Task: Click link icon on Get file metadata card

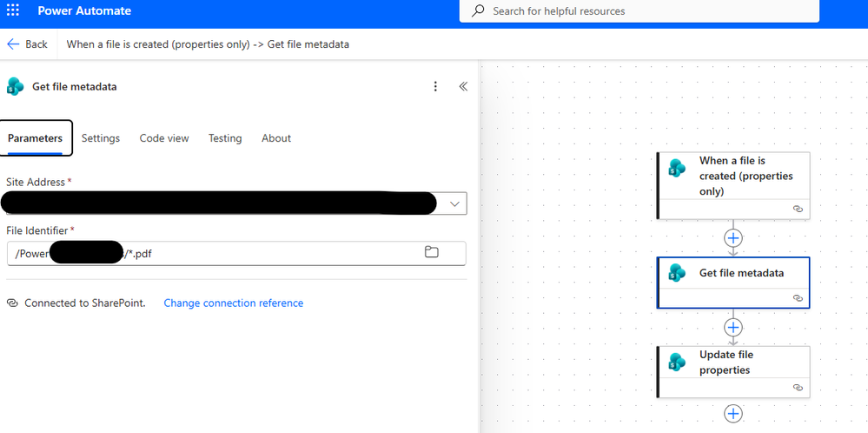Action: [798, 298]
